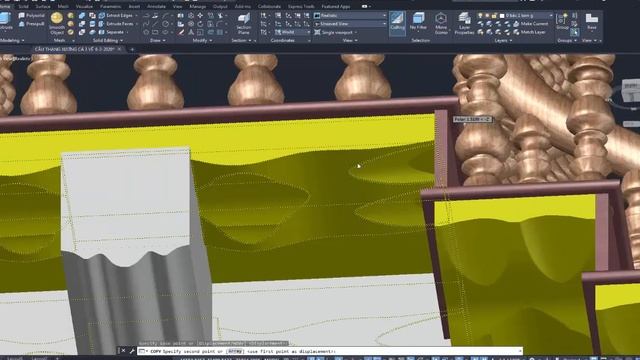
Task: Toggle layer on/off lightbulb icon
Action: [x=480, y=16]
